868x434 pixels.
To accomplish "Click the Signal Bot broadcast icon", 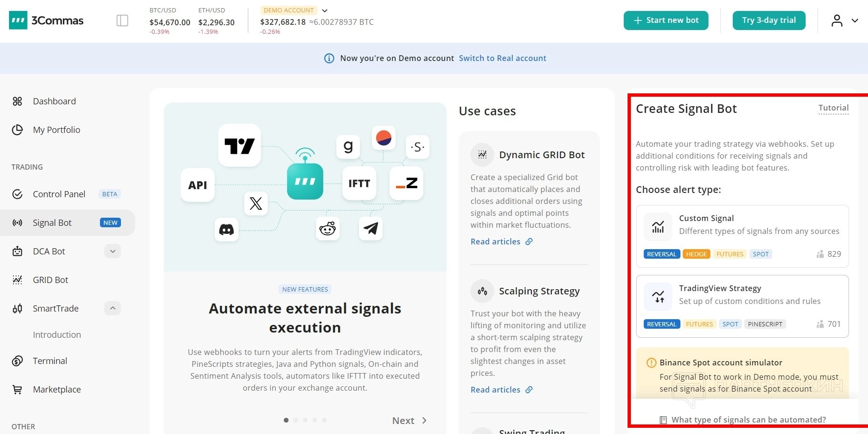I will click(x=18, y=222).
